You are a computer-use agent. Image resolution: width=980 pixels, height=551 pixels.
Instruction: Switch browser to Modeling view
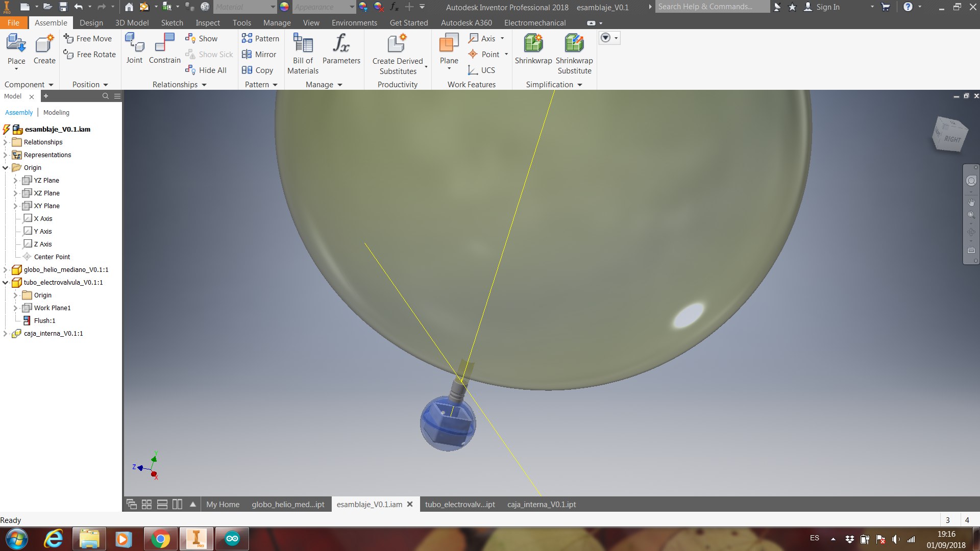[x=56, y=112]
